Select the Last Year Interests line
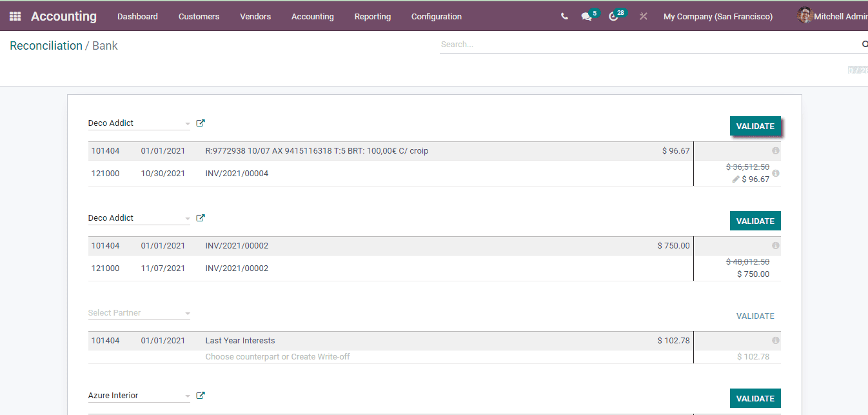Image resolution: width=868 pixels, height=415 pixels. tap(387, 340)
